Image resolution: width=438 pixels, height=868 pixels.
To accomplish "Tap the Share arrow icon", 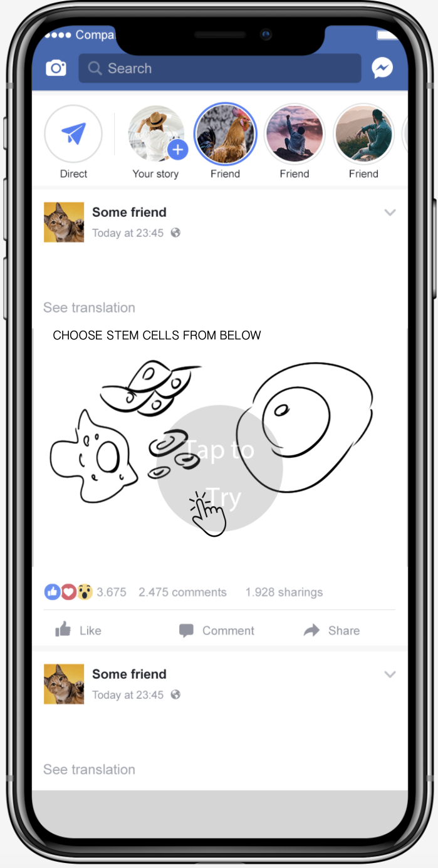I will click(x=311, y=631).
